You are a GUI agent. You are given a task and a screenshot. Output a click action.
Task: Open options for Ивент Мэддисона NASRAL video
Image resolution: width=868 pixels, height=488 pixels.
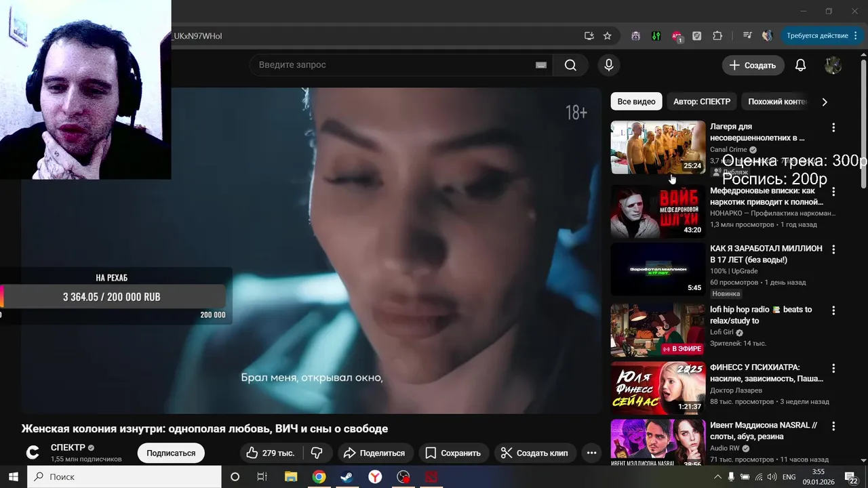click(x=833, y=426)
